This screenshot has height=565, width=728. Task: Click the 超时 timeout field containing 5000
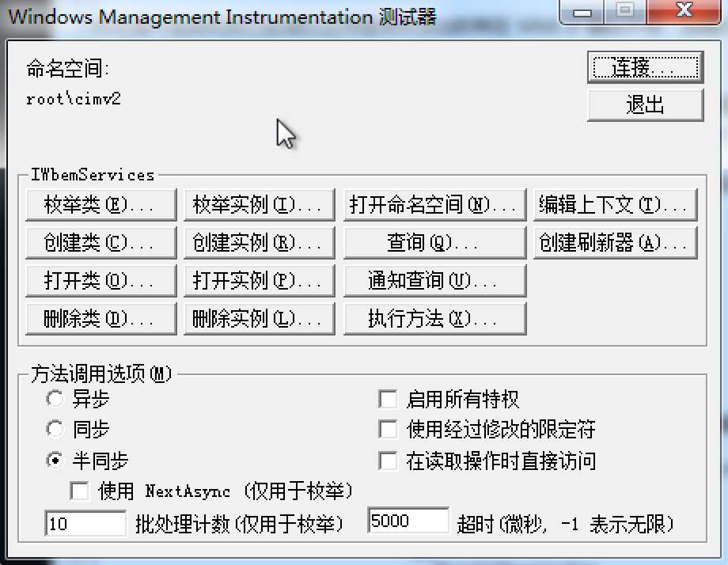tap(408, 521)
